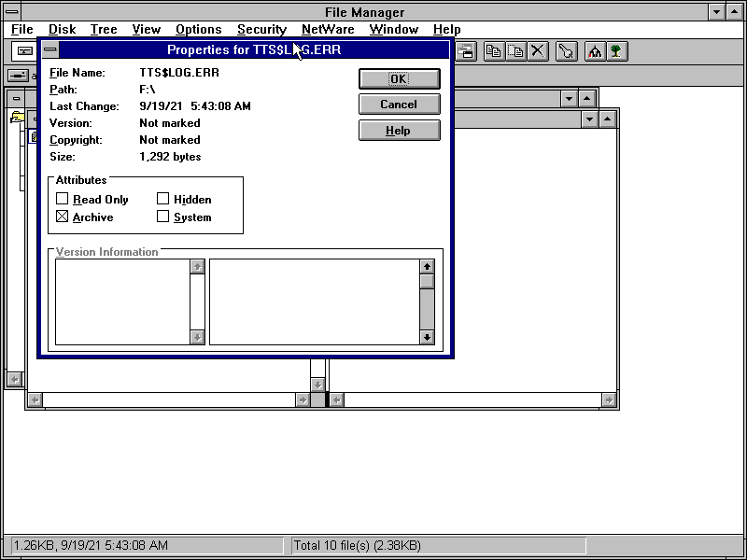Click up arrow of left version info list
The width and height of the screenshot is (747, 560).
pos(197,266)
